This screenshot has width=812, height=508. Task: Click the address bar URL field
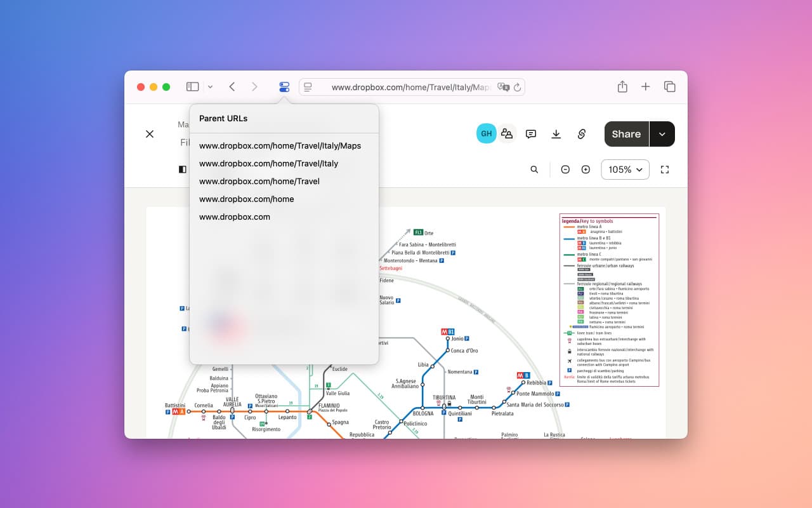click(411, 87)
